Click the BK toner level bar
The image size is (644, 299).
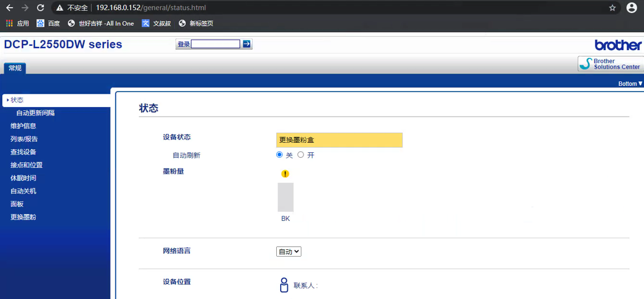coord(285,197)
